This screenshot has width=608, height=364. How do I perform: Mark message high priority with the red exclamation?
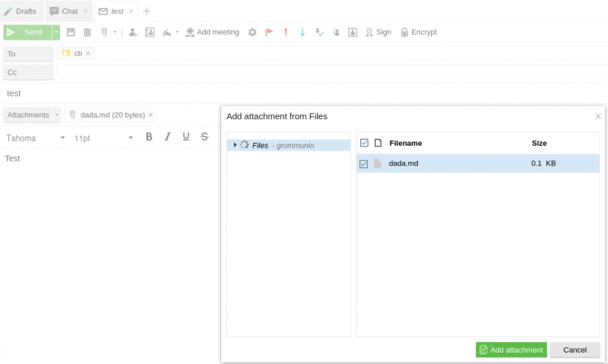click(x=286, y=33)
